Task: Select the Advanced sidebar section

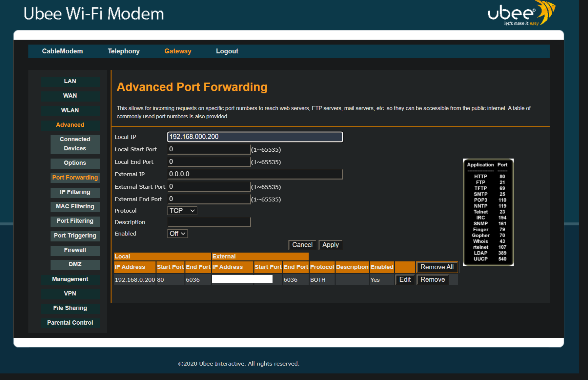Action: tap(70, 125)
